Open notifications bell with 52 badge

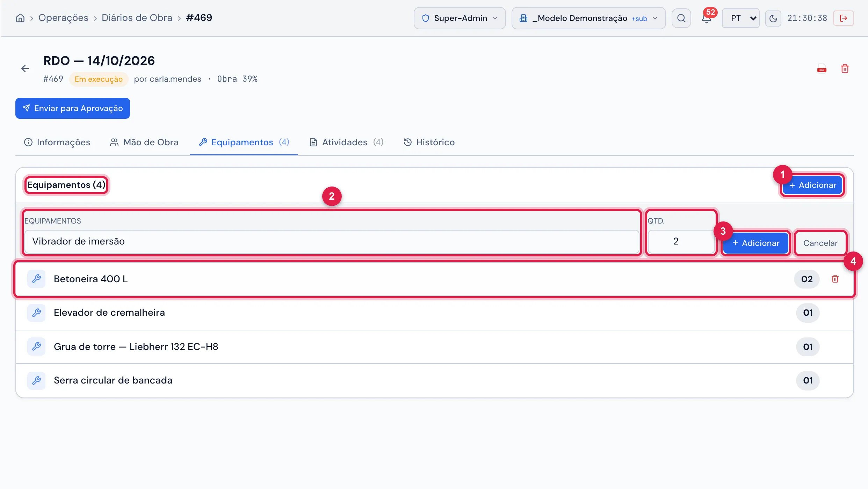707,18
